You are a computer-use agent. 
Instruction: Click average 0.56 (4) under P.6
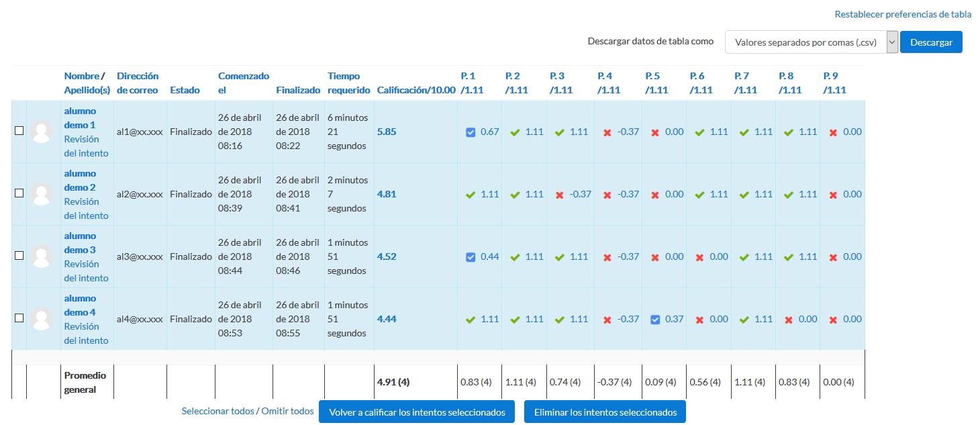point(705,382)
